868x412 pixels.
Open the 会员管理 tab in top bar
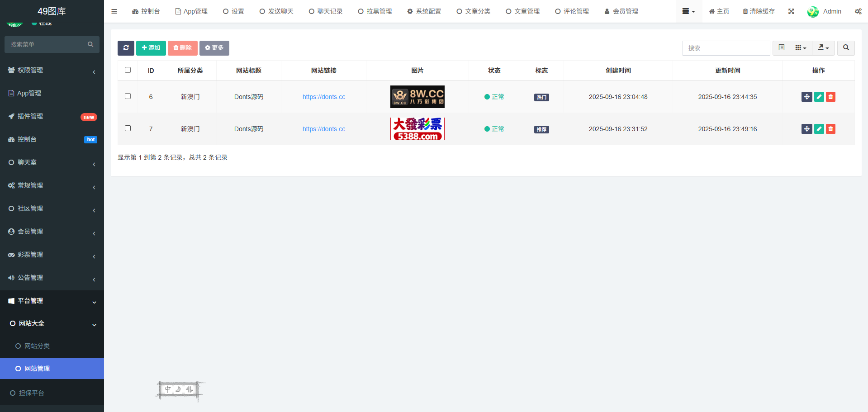point(621,11)
